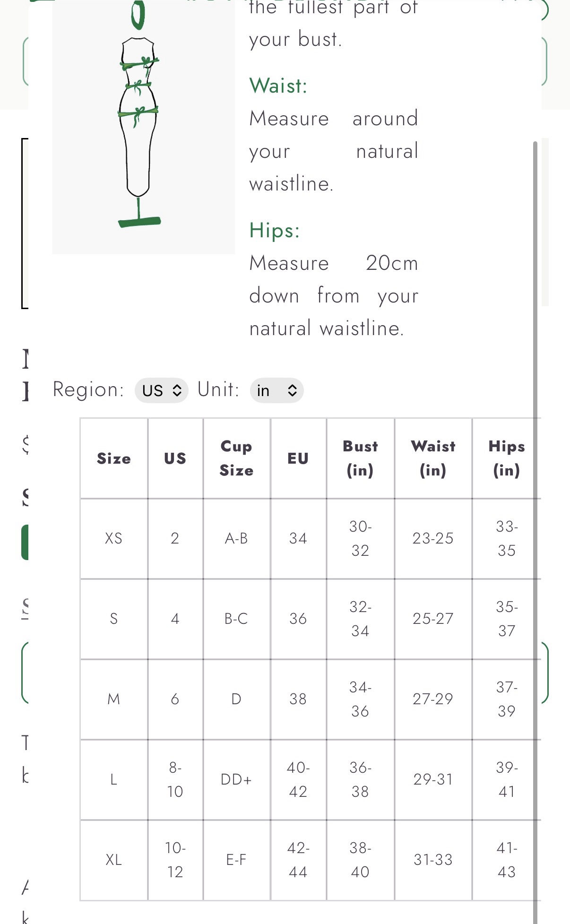Click the mannequin measurement illustration

(139, 113)
